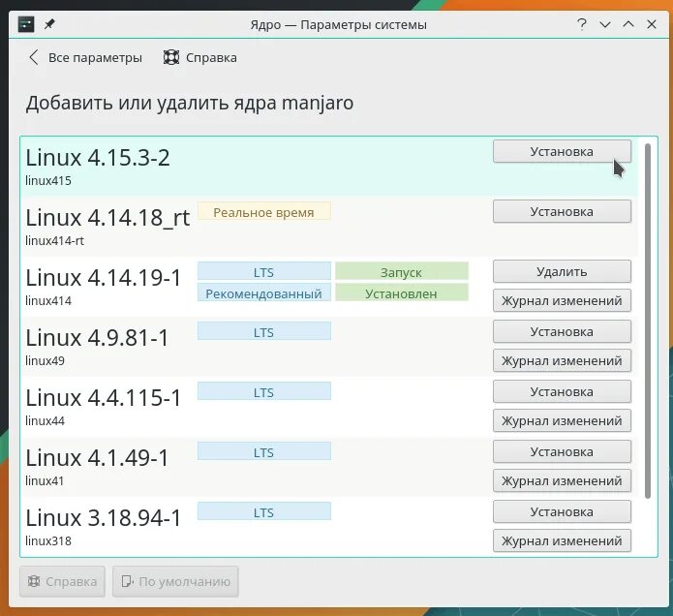Click the bottom Справка button
673x616 pixels.
(62, 582)
